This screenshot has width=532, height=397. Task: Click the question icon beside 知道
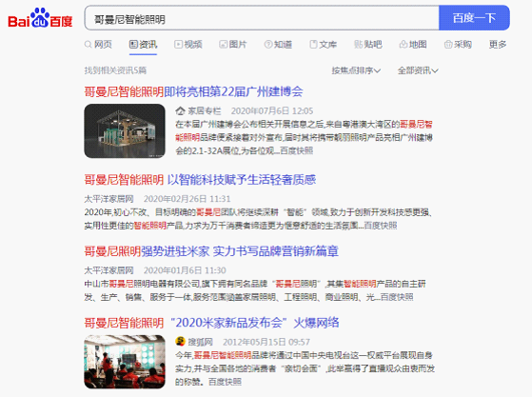pos(268,44)
